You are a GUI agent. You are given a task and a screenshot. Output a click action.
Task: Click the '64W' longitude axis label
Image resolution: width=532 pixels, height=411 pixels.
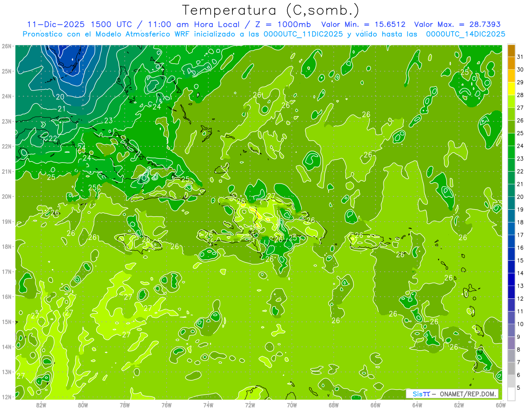pyautogui.click(x=417, y=405)
